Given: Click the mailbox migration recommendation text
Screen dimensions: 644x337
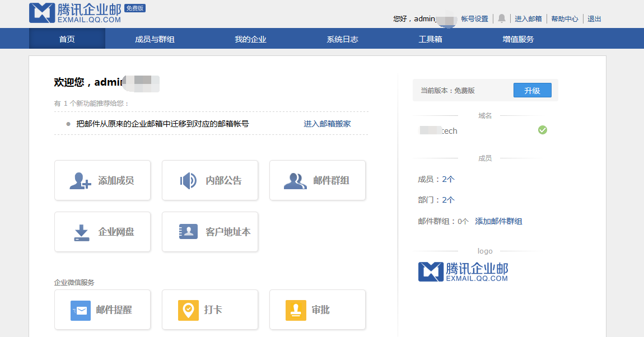Looking at the screenshot, I should click(x=162, y=124).
